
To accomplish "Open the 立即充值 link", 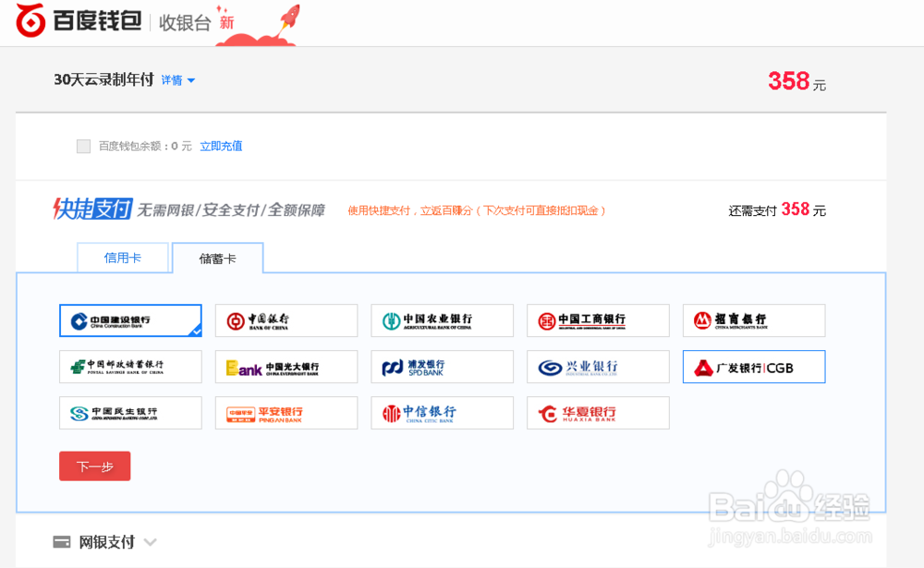I will pos(221,146).
